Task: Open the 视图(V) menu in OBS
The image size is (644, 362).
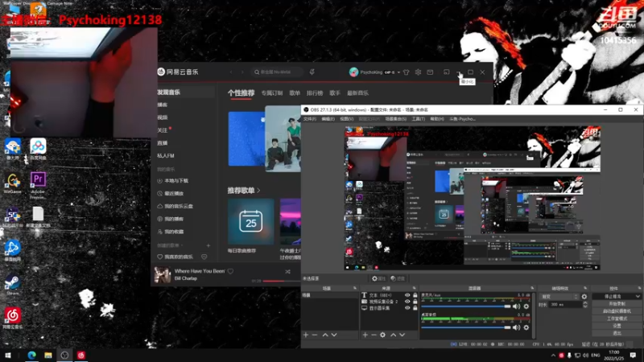Action: [346, 119]
